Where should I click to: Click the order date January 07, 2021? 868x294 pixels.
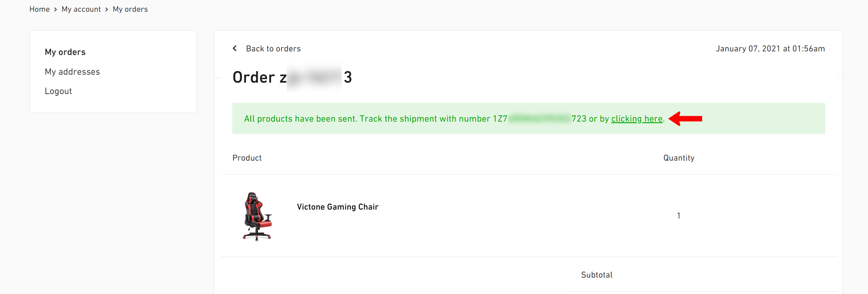770,49
